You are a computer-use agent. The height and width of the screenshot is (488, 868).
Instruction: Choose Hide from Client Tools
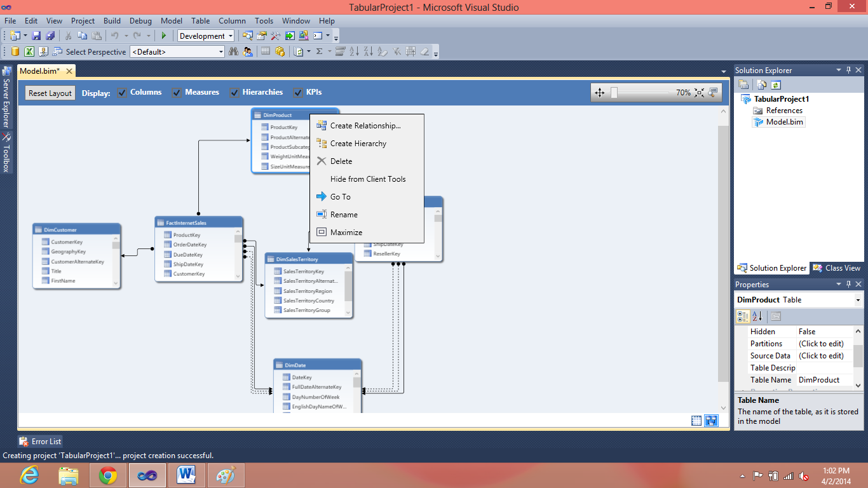click(x=367, y=179)
